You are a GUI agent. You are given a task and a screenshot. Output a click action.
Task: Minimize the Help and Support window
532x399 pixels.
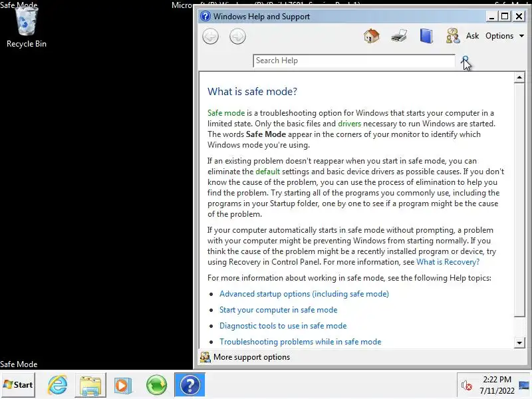(491, 16)
